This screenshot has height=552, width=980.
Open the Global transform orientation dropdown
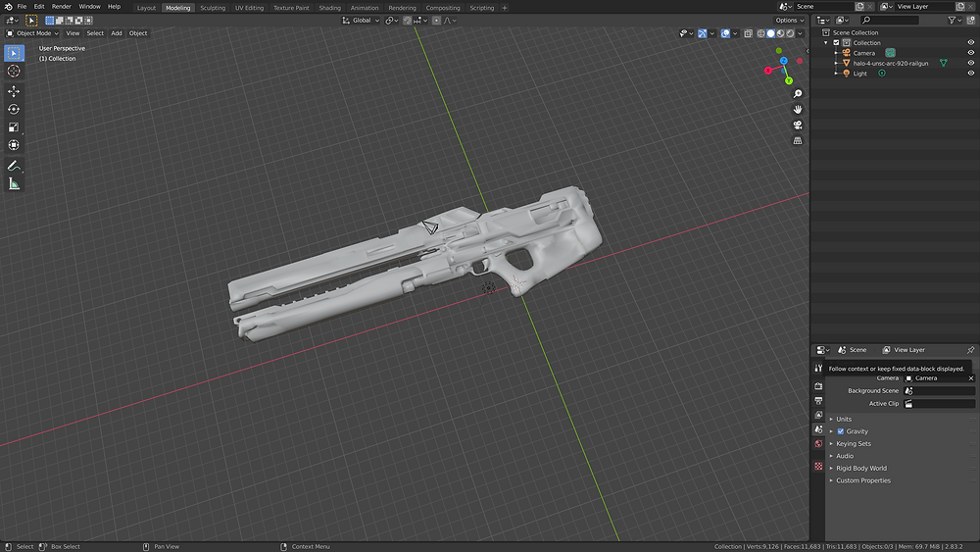click(361, 21)
